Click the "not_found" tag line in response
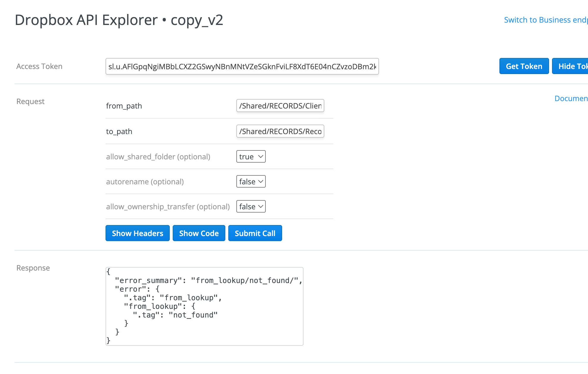 tap(175, 315)
